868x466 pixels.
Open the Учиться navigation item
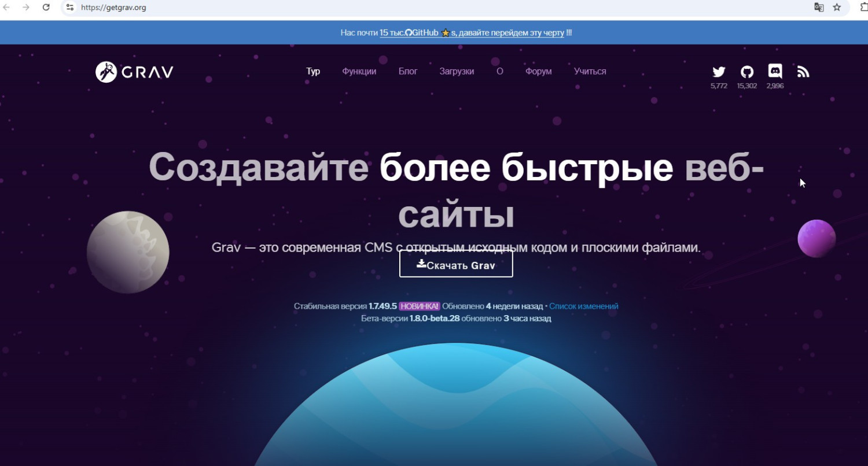click(x=590, y=72)
